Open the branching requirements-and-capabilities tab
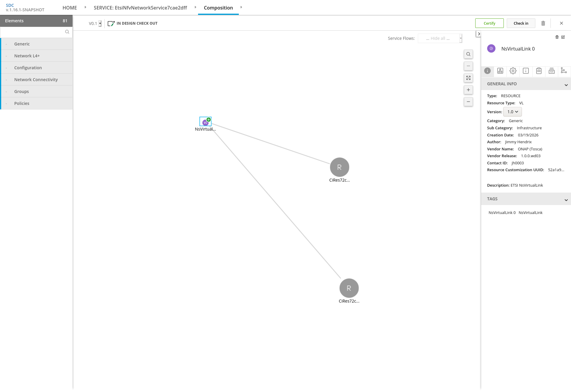Image resolution: width=571 pixels, height=392 pixels. [564, 71]
